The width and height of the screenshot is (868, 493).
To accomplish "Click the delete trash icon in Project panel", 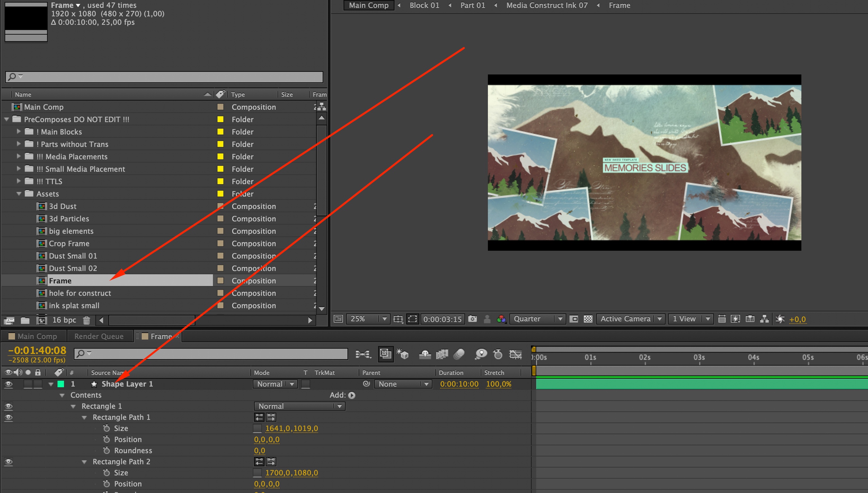I will [x=86, y=320].
